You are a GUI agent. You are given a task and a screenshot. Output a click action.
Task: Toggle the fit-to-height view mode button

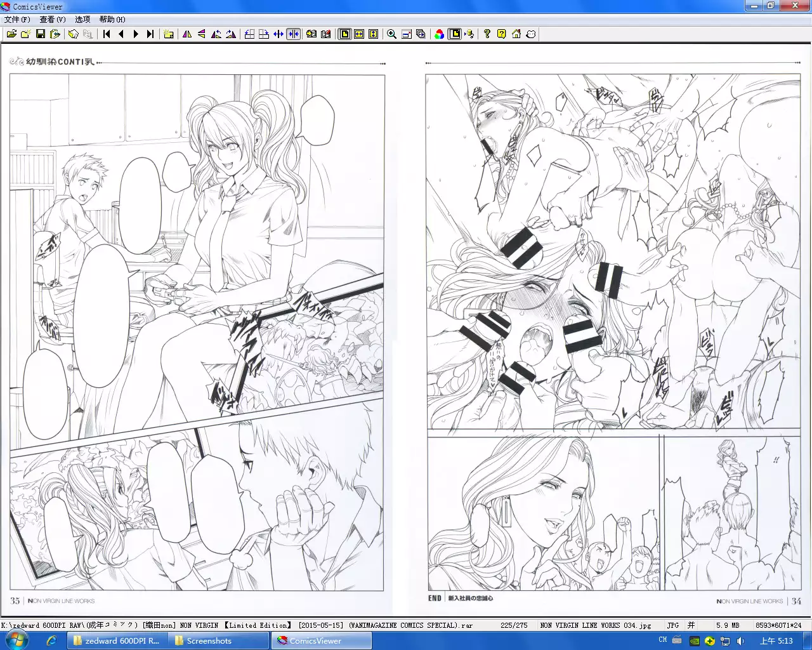(374, 34)
